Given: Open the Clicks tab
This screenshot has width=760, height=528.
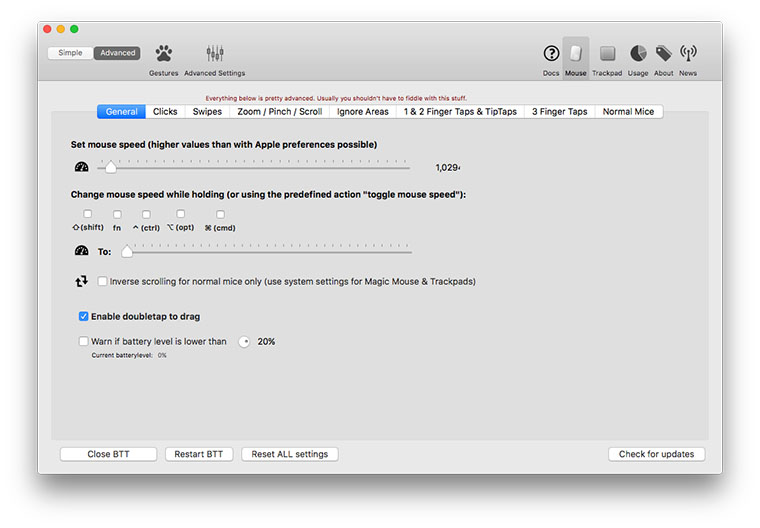Looking at the screenshot, I should pos(165,112).
